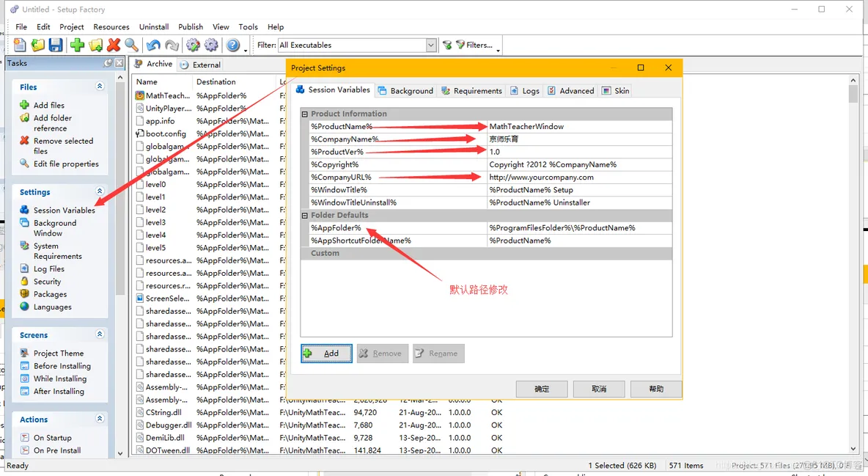Switch to the Requirements tab

point(471,90)
